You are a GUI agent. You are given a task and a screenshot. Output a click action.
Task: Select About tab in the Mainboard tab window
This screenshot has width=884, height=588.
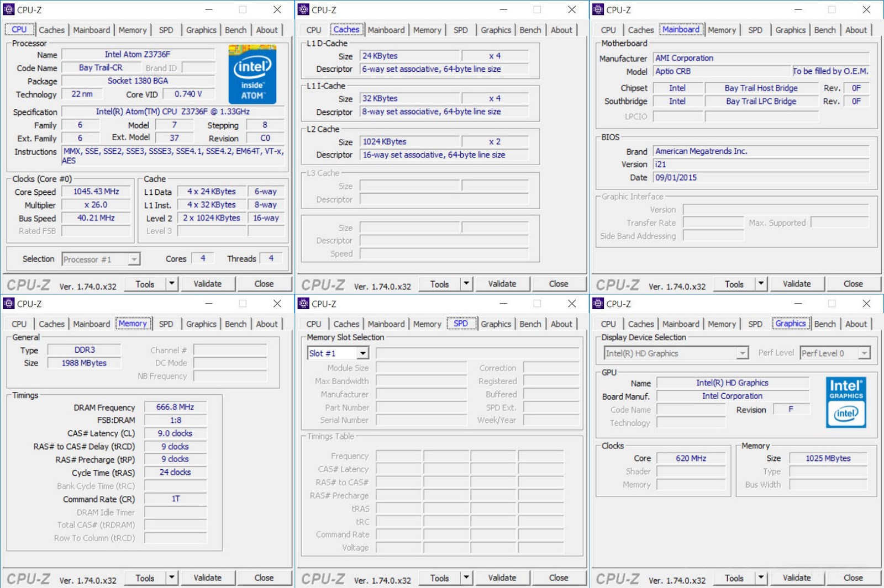click(x=856, y=30)
